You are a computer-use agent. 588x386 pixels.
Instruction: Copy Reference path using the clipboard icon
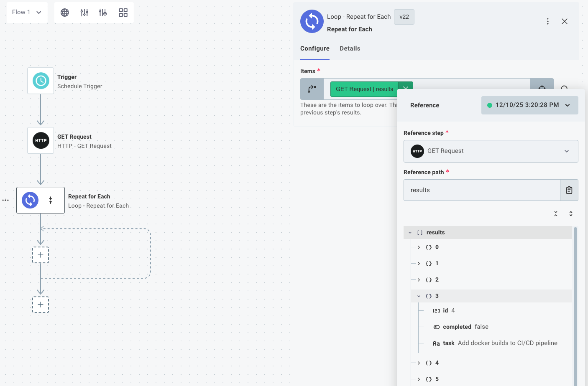coord(569,190)
